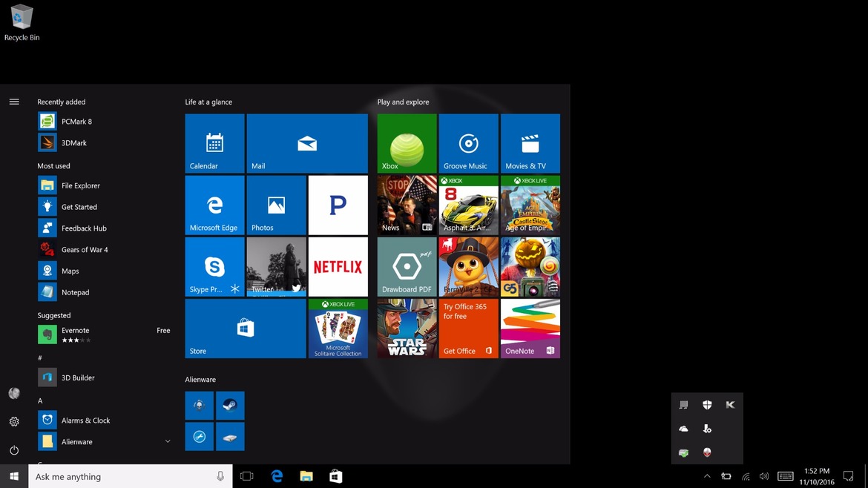
Task: Launch the Netflix tile
Action: coord(338,267)
